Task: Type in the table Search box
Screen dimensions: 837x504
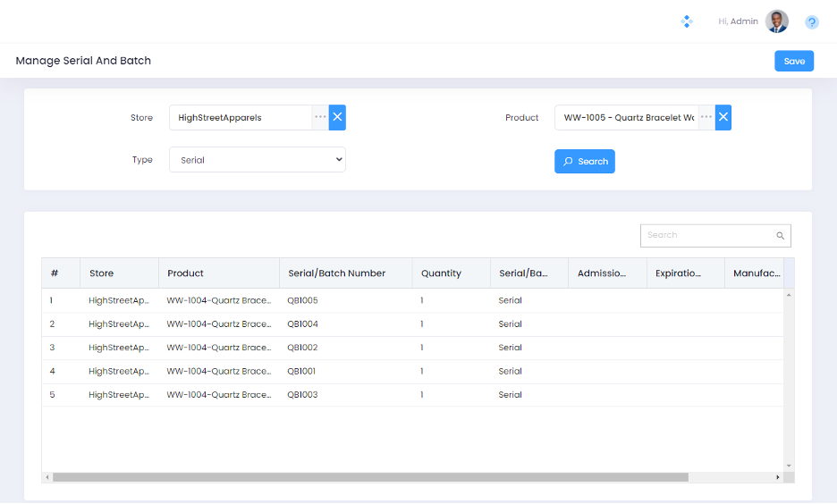Action: [x=706, y=235]
